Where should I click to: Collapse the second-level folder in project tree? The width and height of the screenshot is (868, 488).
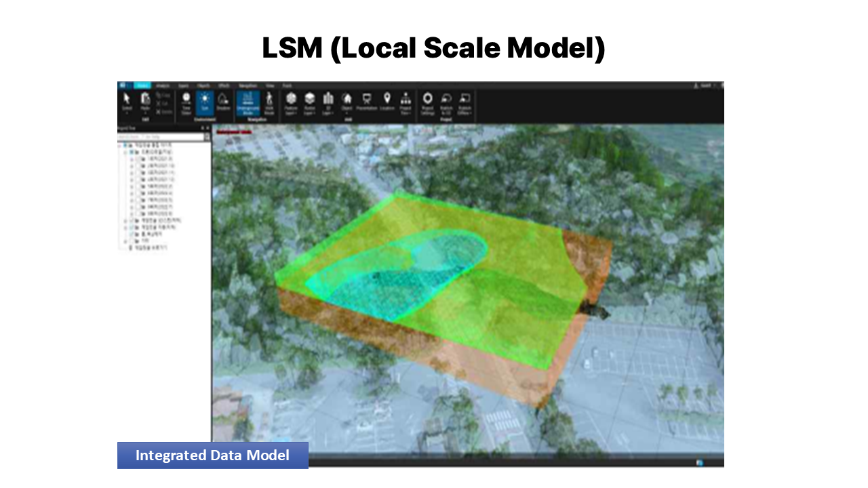(125, 153)
